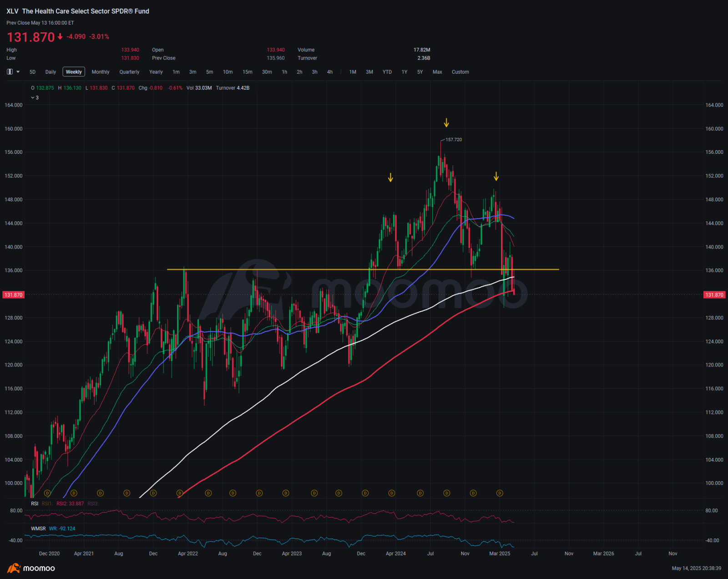This screenshot has width=728, height=579.
Task: Open the chart layout dropdown arrow
Action: (x=18, y=72)
